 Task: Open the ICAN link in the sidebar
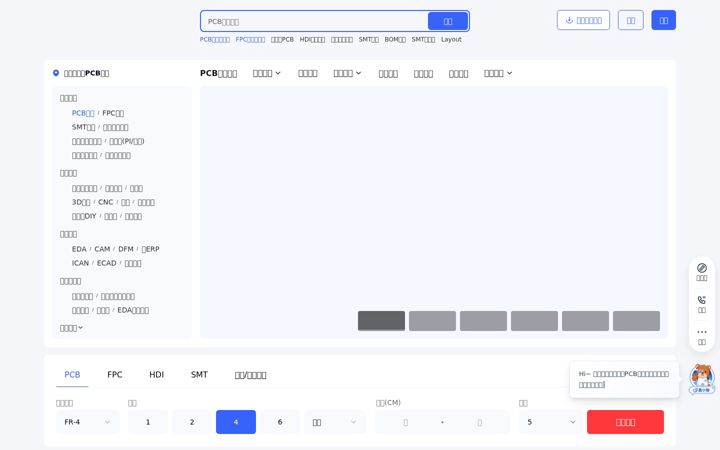pos(80,263)
